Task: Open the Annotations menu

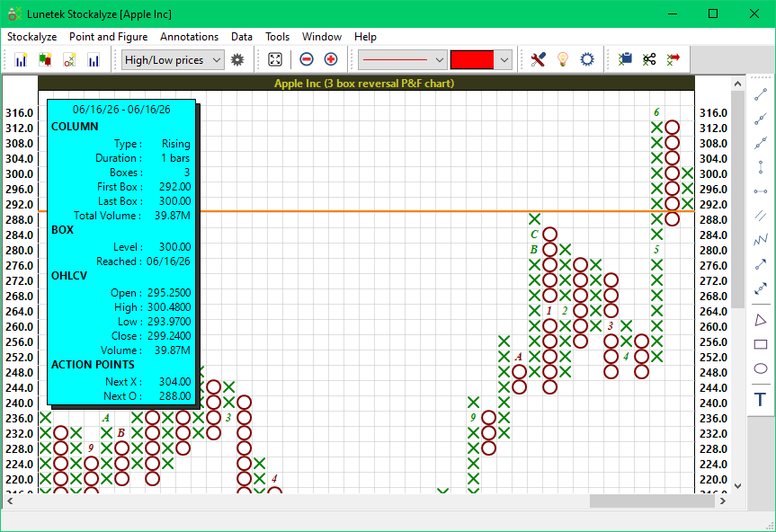Action: [189, 37]
